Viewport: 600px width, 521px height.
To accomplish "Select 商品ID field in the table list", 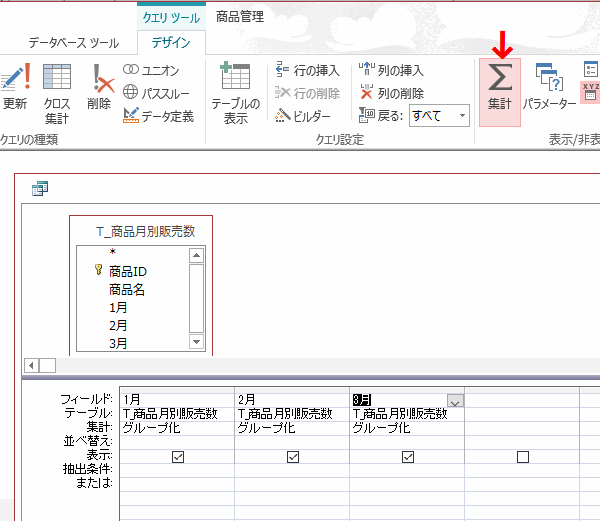I will point(128,272).
